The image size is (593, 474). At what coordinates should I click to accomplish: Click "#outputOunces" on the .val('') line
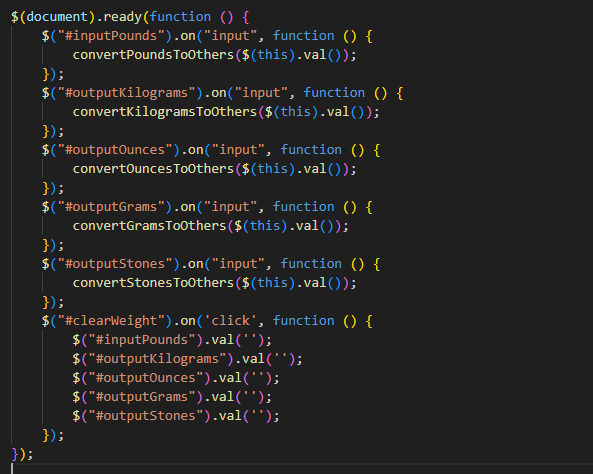[x=146, y=378]
